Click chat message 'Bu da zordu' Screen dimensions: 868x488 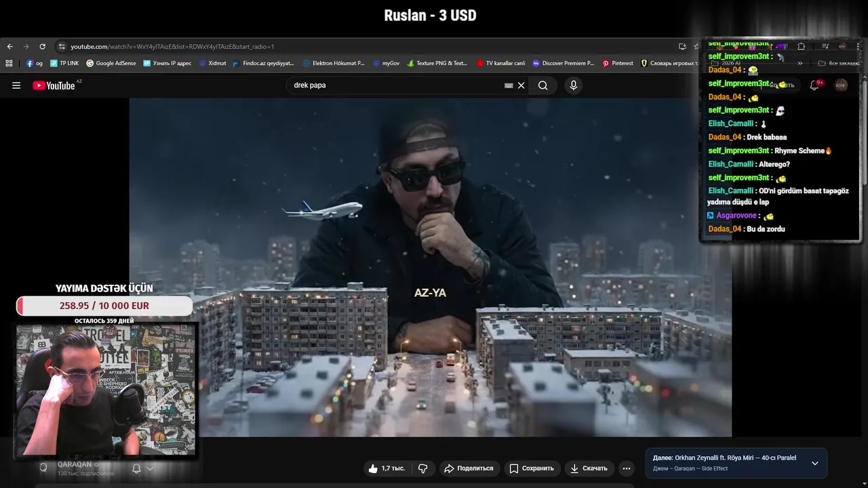[766, 229]
